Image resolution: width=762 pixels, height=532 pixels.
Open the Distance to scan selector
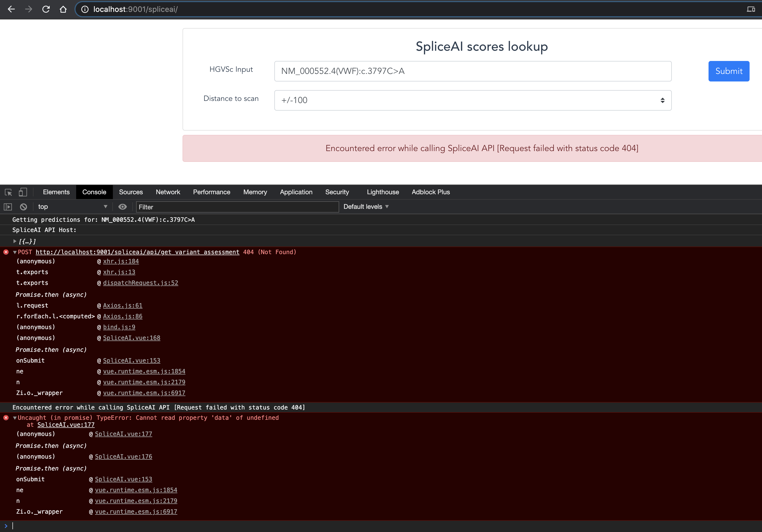click(x=473, y=100)
